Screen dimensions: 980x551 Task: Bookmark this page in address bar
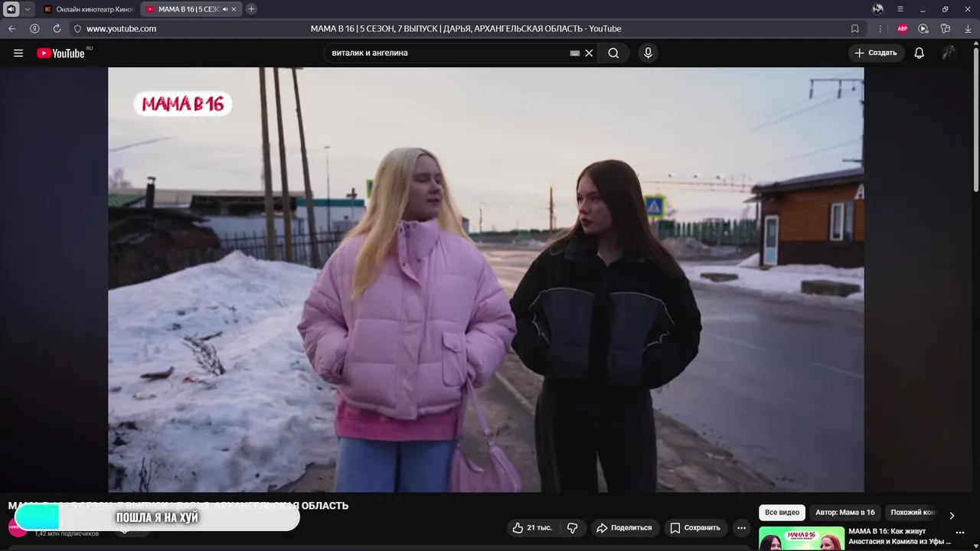[x=855, y=28]
